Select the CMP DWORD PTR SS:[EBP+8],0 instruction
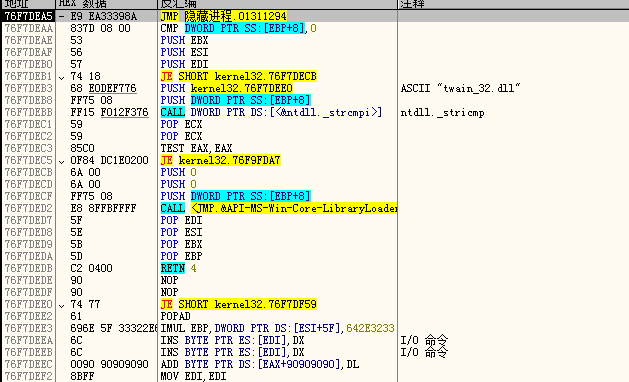This screenshot has height=382, width=629. [238, 28]
